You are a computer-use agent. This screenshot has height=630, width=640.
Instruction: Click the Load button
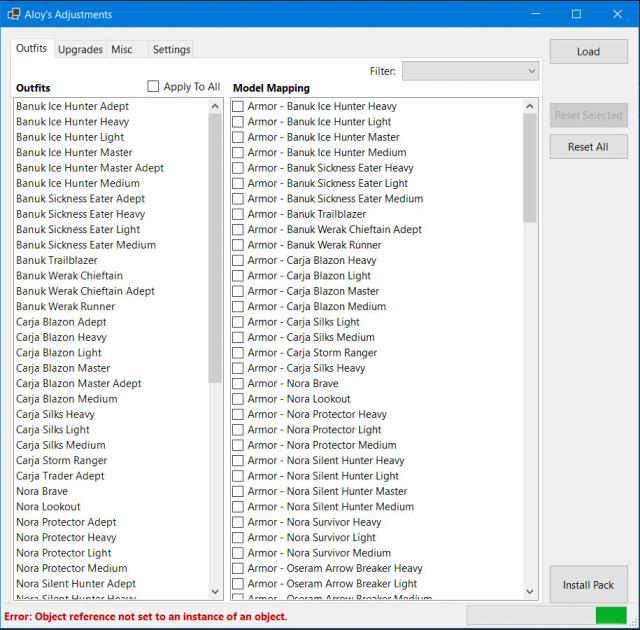[588, 51]
